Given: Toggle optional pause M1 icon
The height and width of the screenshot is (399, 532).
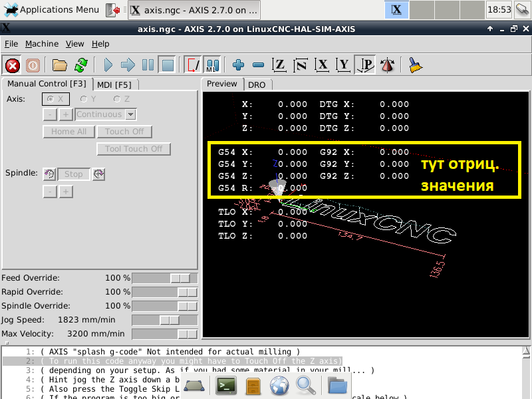Looking at the screenshot, I should (x=213, y=65).
